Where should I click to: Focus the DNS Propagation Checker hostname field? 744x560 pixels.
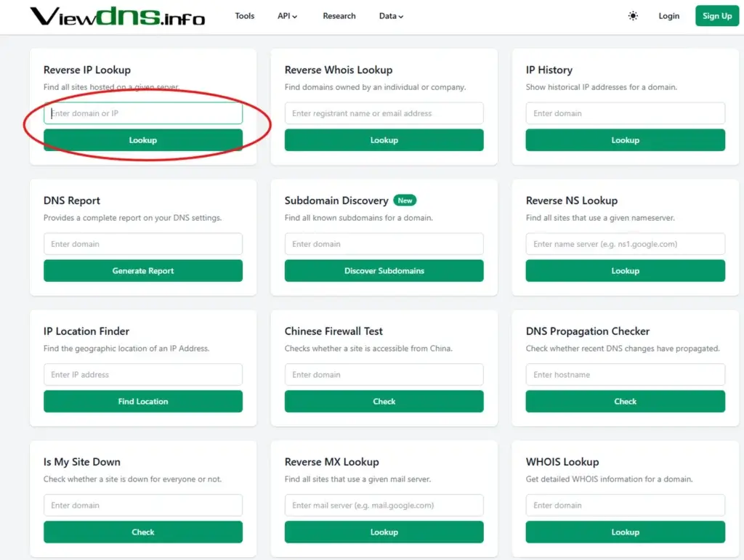[625, 375]
